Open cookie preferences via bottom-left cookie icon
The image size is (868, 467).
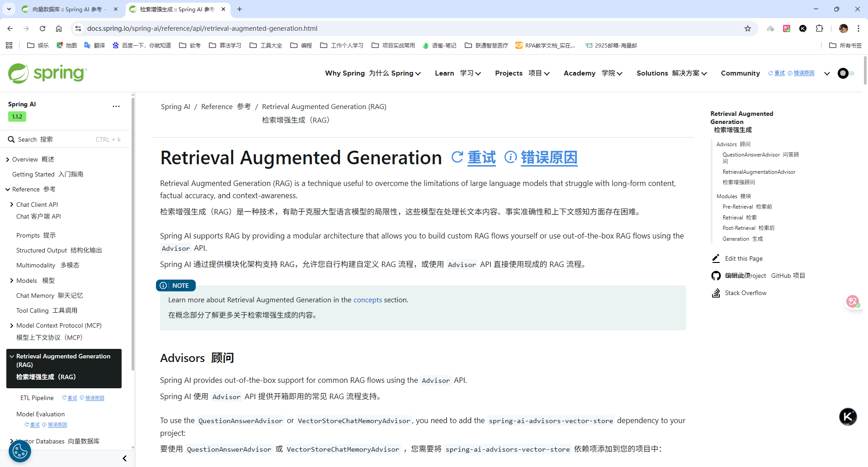pos(19,451)
